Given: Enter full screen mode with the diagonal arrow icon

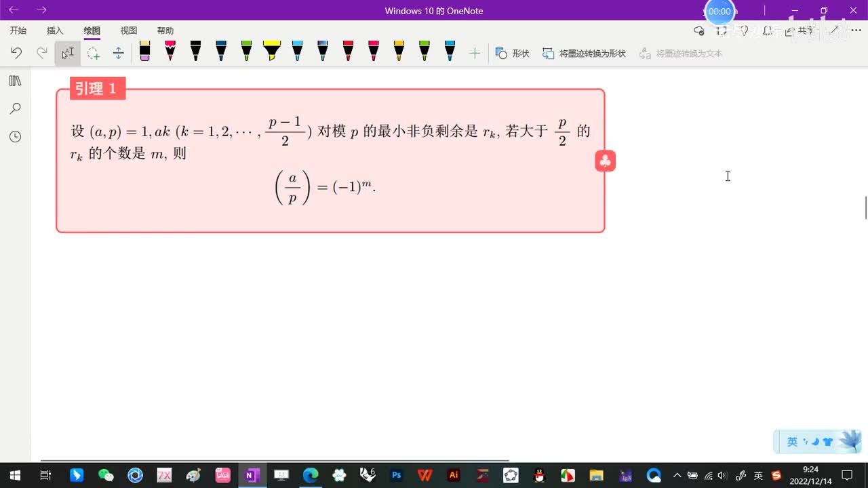Looking at the screenshot, I should click(x=835, y=30).
